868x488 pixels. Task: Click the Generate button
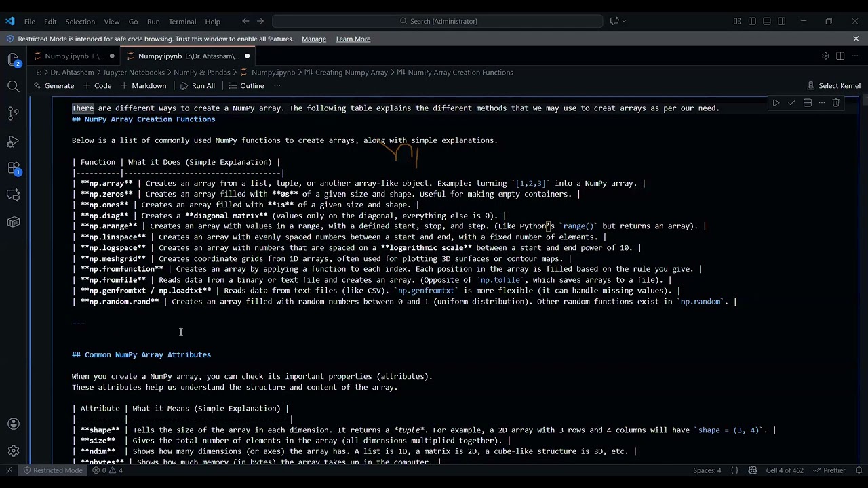coord(54,85)
